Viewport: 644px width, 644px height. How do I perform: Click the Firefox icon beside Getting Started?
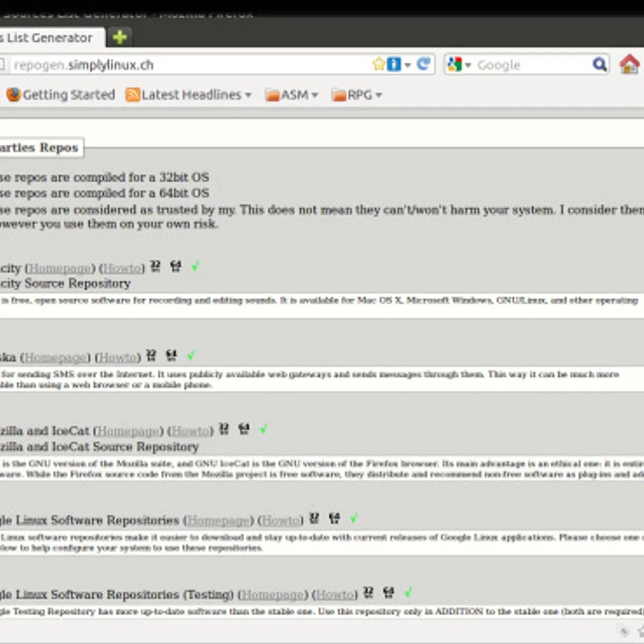coord(13,95)
